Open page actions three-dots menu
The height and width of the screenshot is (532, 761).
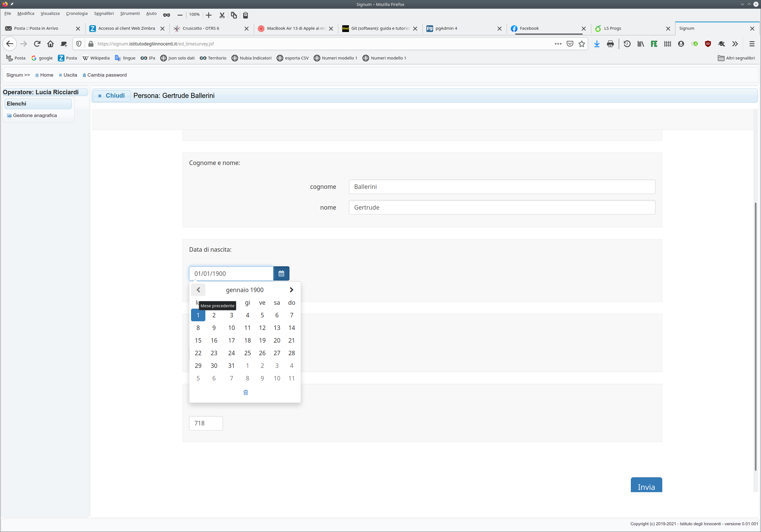coord(558,44)
